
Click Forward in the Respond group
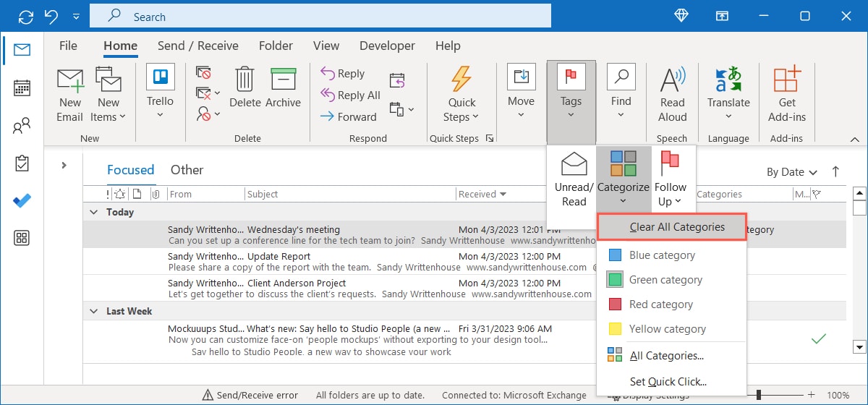click(x=348, y=116)
